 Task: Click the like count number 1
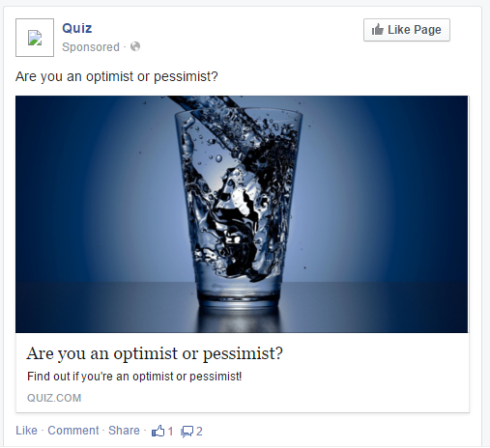(170, 432)
